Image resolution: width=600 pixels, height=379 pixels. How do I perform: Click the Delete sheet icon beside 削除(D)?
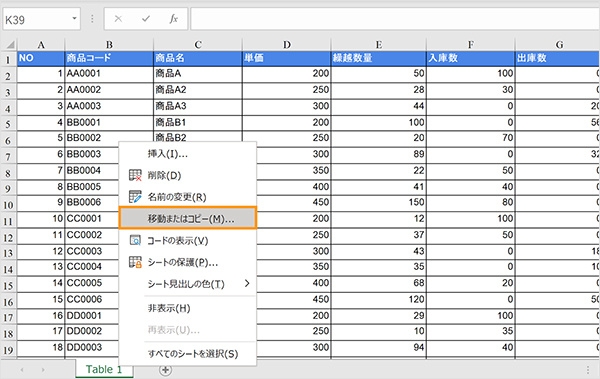tap(135, 175)
